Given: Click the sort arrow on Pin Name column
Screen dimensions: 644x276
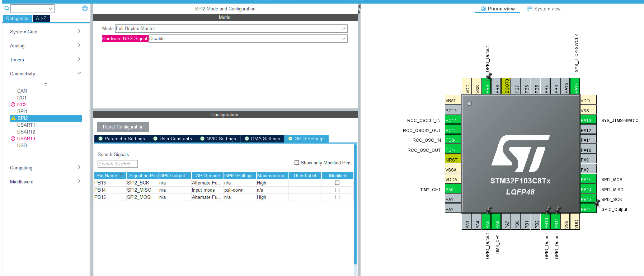Looking at the screenshot, I should tap(121, 175).
